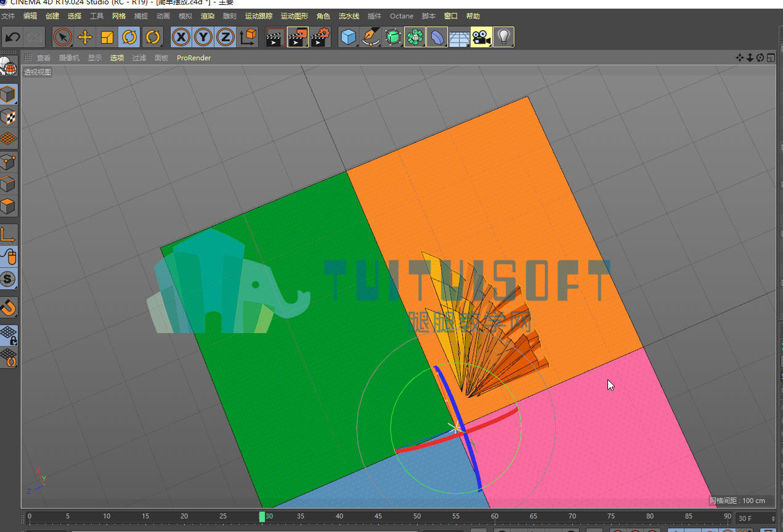This screenshot has width=783, height=532.
Task: Open the 摄像机 viewport menu
Action: coord(69,58)
